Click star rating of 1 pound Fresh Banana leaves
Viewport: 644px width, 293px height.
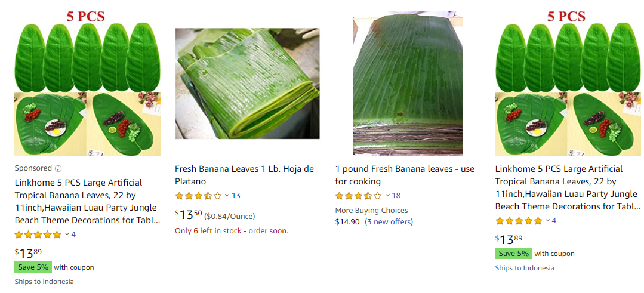click(358, 196)
